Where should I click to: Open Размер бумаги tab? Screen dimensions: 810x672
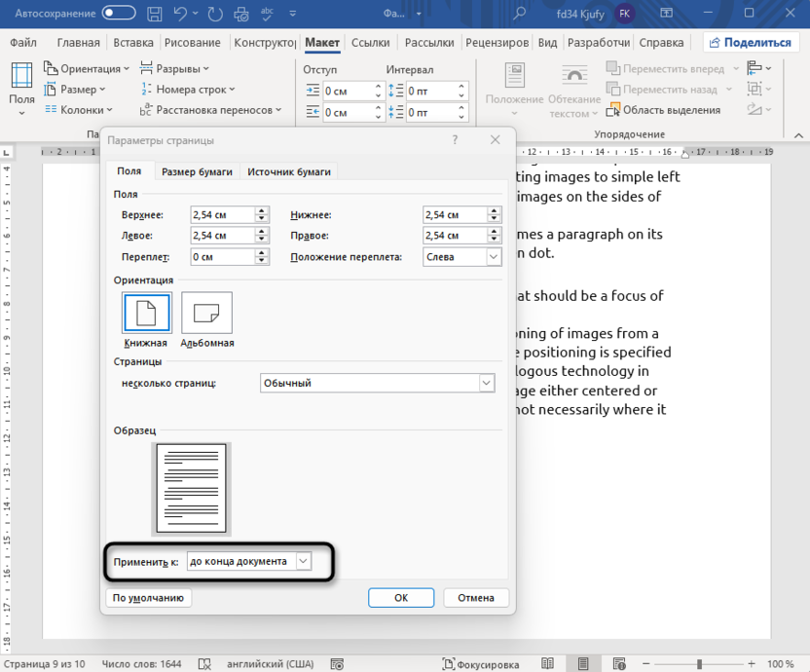197,171
